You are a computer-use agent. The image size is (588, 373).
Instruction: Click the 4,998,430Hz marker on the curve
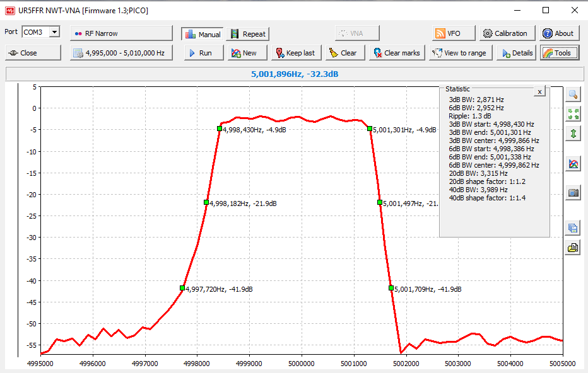click(220, 129)
